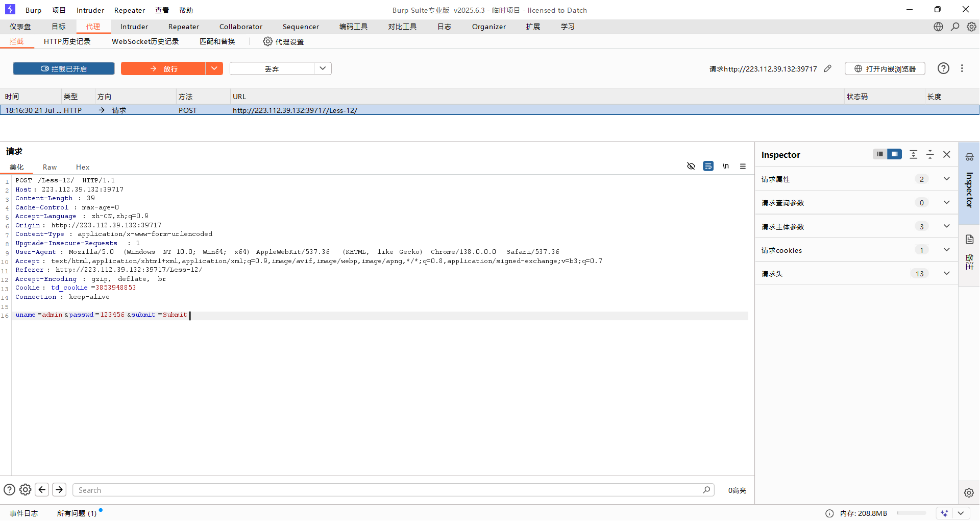Open the event log in status bar
980x521 pixels.
[24, 513]
